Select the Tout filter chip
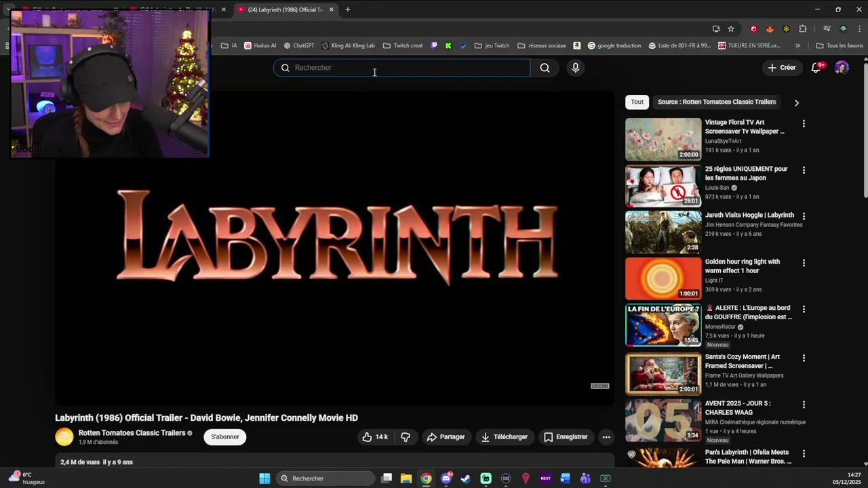 pos(637,102)
